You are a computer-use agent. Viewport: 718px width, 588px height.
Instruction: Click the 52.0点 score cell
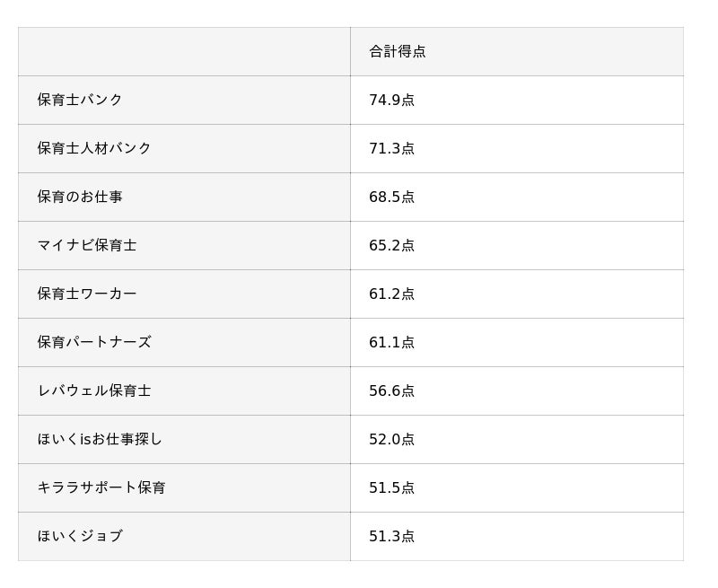click(391, 439)
